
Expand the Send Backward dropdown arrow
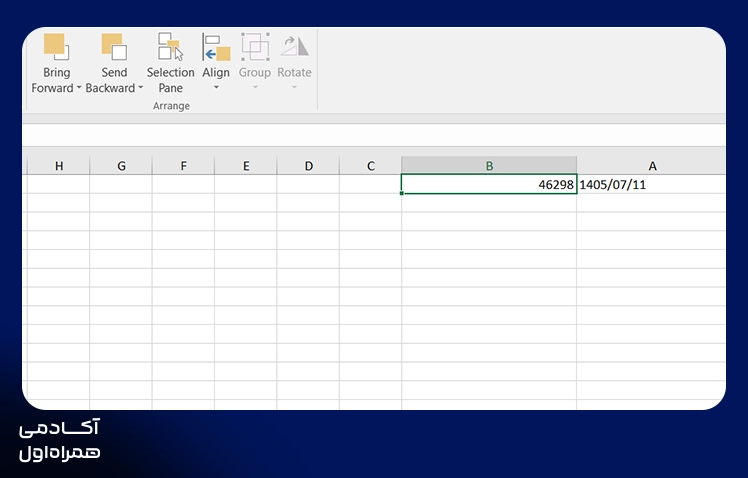pyautogui.click(x=140, y=88)
